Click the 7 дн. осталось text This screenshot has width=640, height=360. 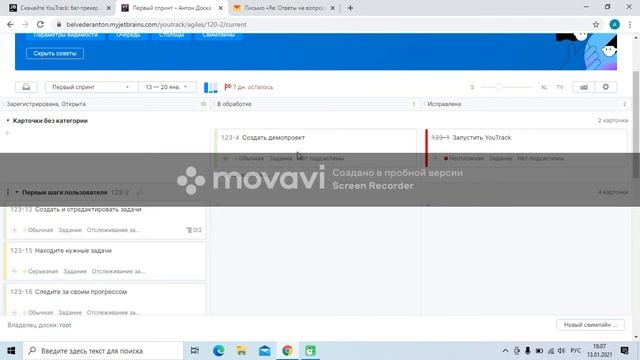(x=253, y=87)
